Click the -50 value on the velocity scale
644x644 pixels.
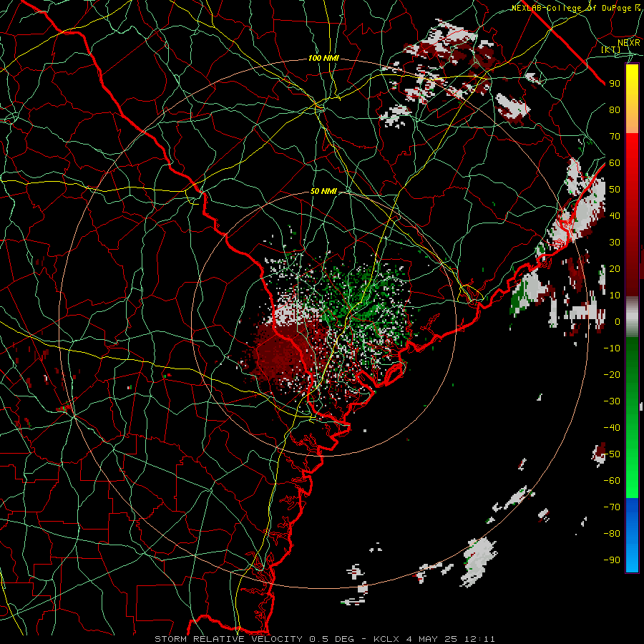tap(612, 454)
